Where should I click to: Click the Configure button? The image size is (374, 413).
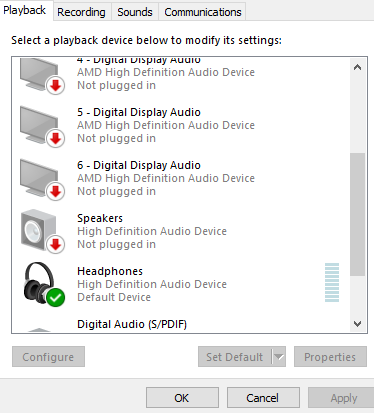click(48, 357)
